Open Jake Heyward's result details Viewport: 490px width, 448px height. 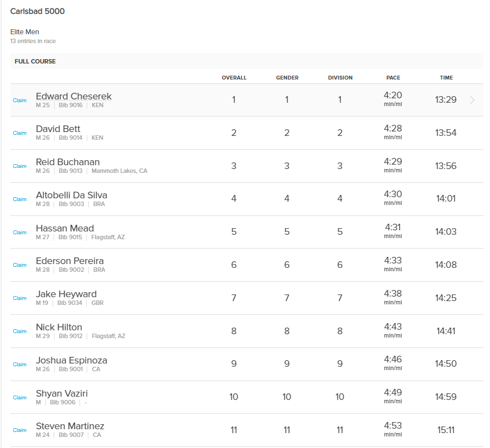tap(66, 294)
